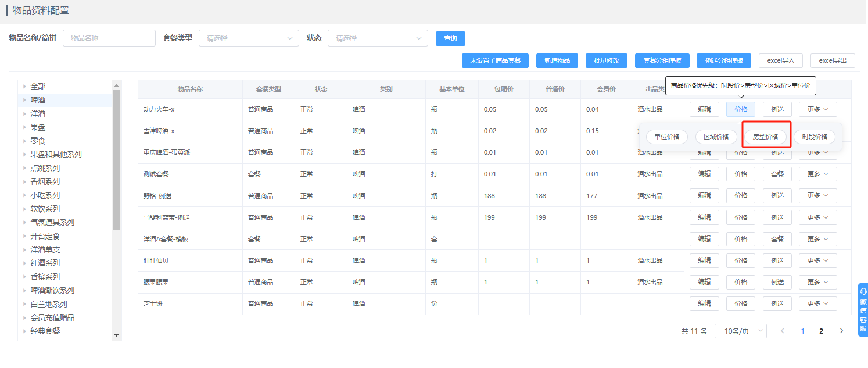Viewport: 868px width, 368px height.
Task: Click 批量修改 button
Action: coord(607,60)
